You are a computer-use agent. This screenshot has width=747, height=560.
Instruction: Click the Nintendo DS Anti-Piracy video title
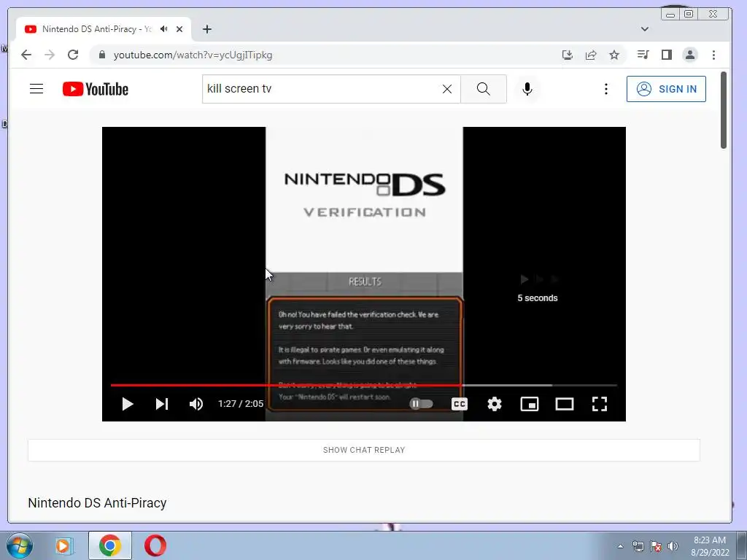point(97,503)
